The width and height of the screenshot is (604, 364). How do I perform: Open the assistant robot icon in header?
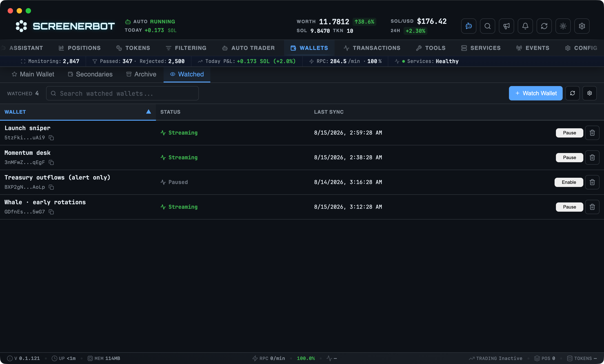[469, 26]
